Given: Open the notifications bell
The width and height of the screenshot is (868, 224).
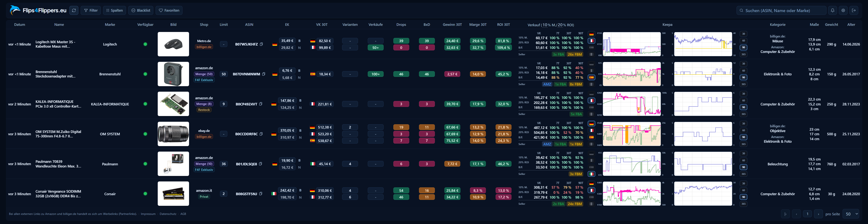Looking at the screenshot, I should point(832,10).
